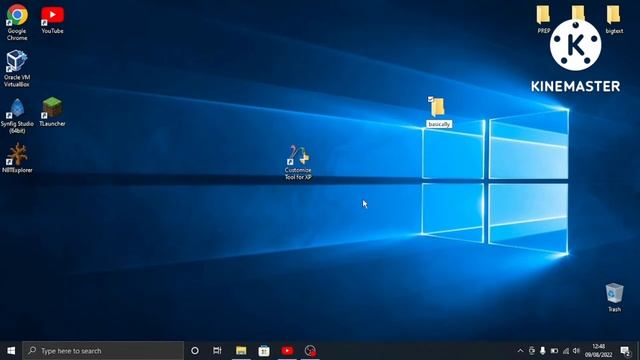Open Microsoft Store from the taskbar
Screen dimensions: 640x360
click(264, 351)
